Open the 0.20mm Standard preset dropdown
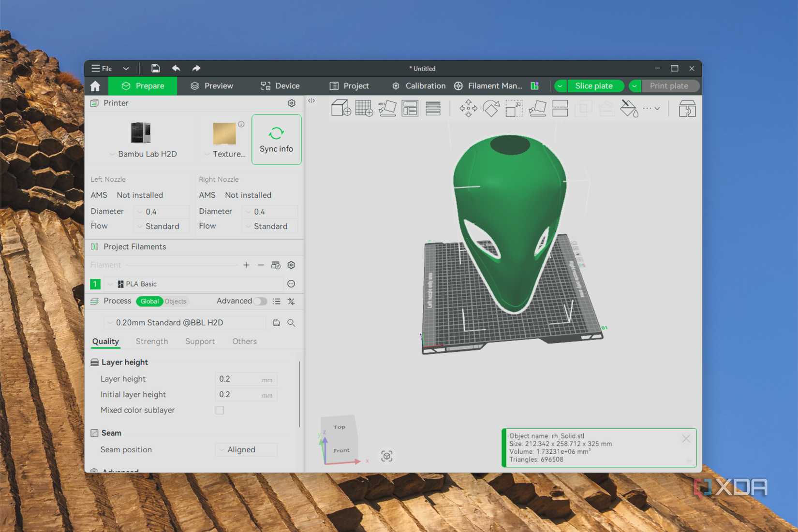The image size is (798, 532). pyautogui.click(x=185, y=322)
